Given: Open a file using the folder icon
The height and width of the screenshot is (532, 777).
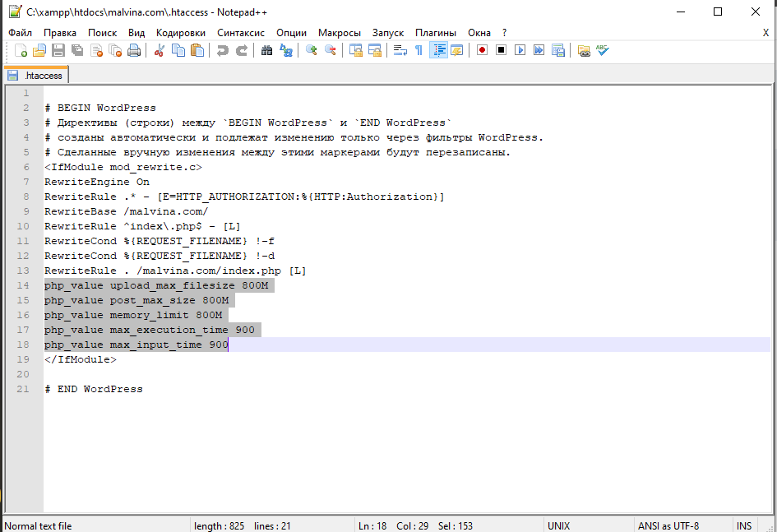Looking at the screenshot, I should pos(39,50).
